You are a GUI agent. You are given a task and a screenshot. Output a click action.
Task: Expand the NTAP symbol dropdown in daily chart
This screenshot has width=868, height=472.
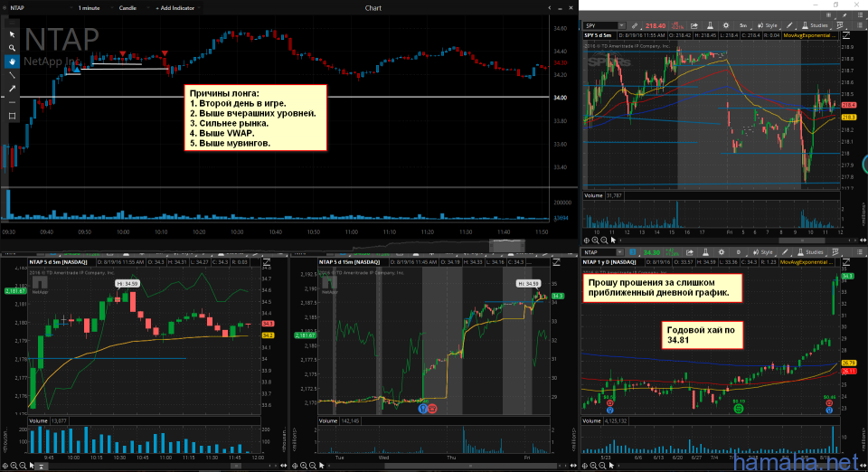[620, 252]
